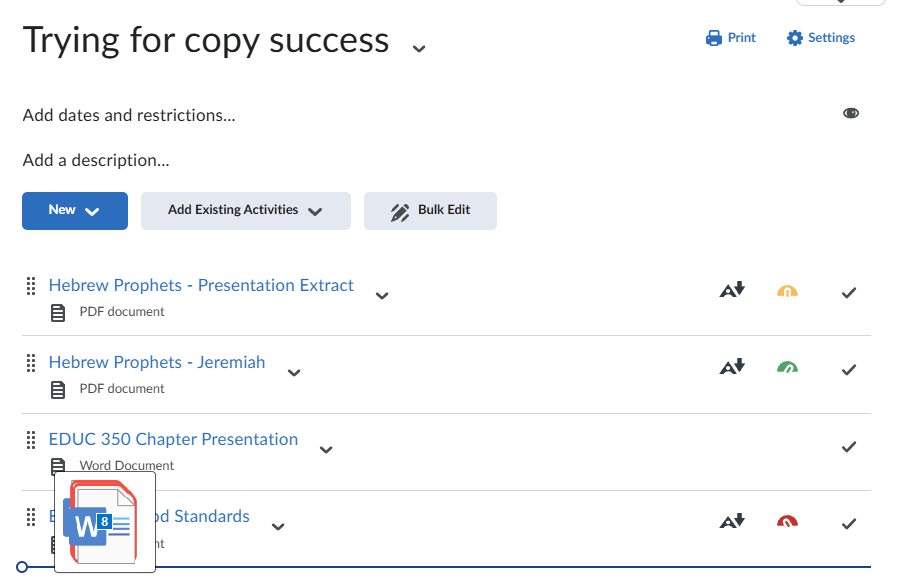The image size is (897, 585).
Task: Click orange accessibility score gauge
Action: [x=788, y=292]
